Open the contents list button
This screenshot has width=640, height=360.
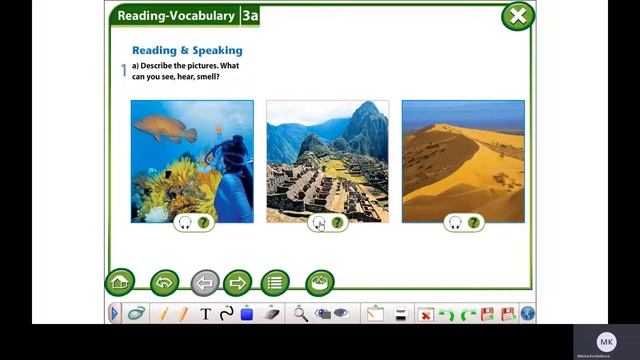coord(275,282)
